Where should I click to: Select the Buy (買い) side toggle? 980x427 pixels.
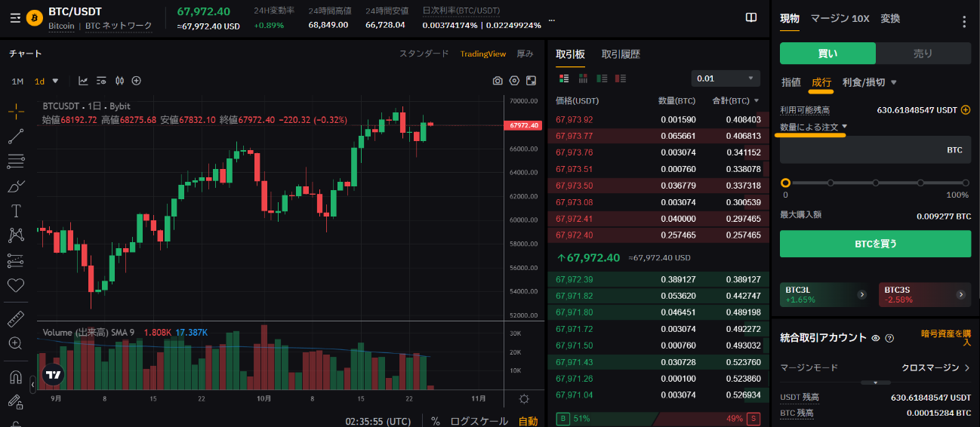827,54
